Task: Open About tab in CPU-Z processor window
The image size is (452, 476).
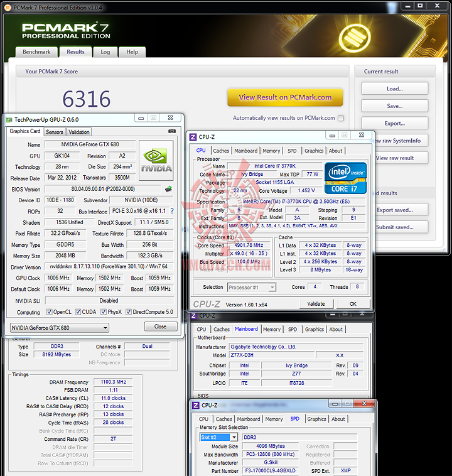Action: click(x=335, y=151)
